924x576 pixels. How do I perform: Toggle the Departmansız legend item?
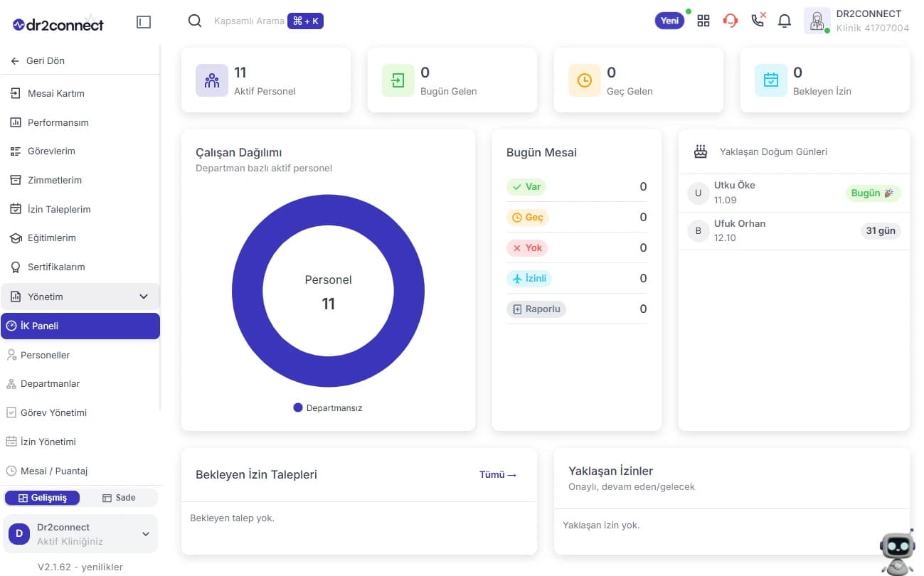(x=328, y=407)
